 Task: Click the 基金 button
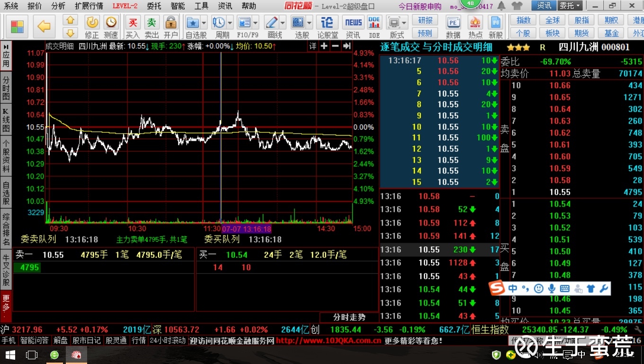pyautogui.click(x=611, y=33)
